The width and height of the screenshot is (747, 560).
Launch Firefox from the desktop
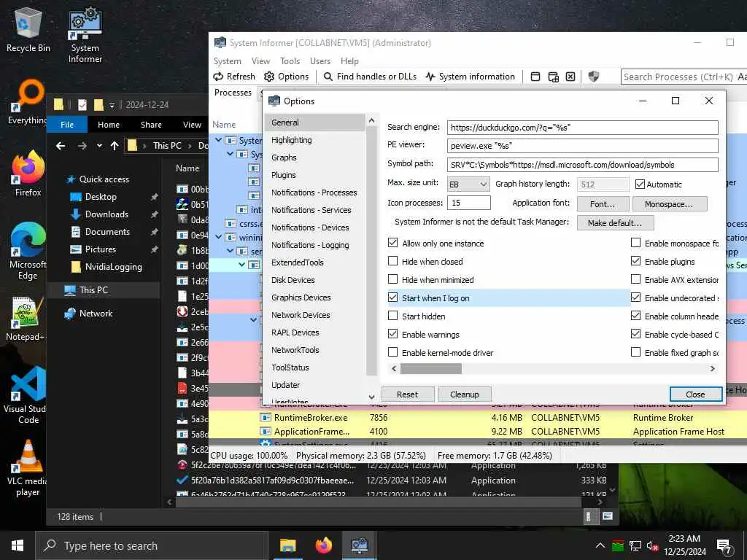[x=28, y=174]
